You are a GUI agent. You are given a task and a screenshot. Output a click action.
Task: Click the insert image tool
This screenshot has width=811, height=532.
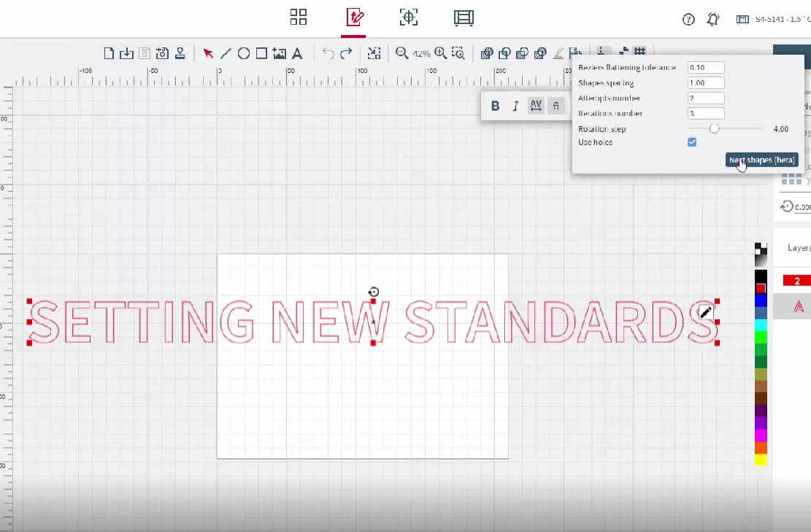pyautogui.click(x=279, y=53)
